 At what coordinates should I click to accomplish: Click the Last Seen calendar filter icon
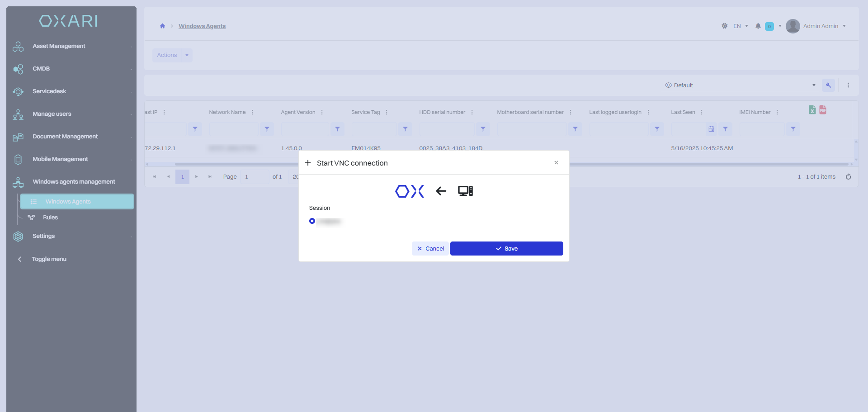pyautogui.click(x=711, y=129)
